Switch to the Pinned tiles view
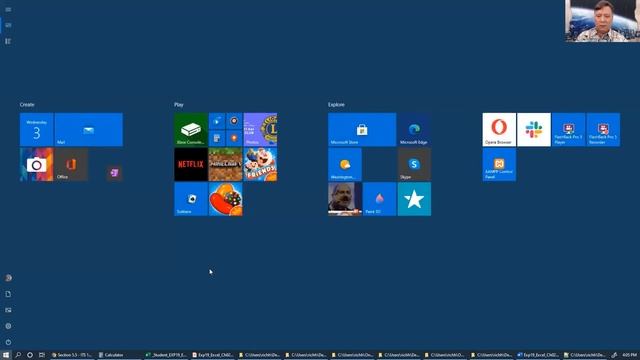Viewport: 640px width, 360px height. [x=8, y=25]
